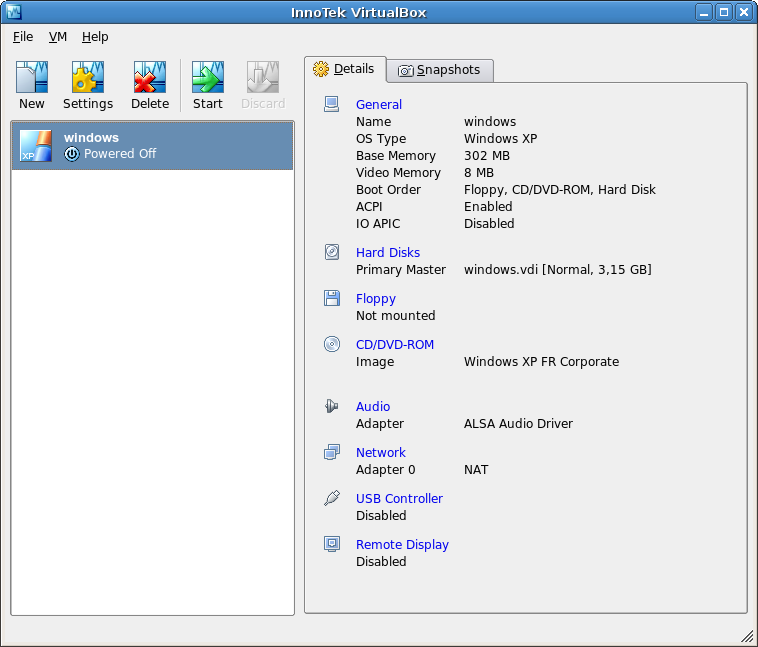The height and width of the screenshot is (647, 758).
Task: Open the Remote Display settings link
Action: coord(402,544)
